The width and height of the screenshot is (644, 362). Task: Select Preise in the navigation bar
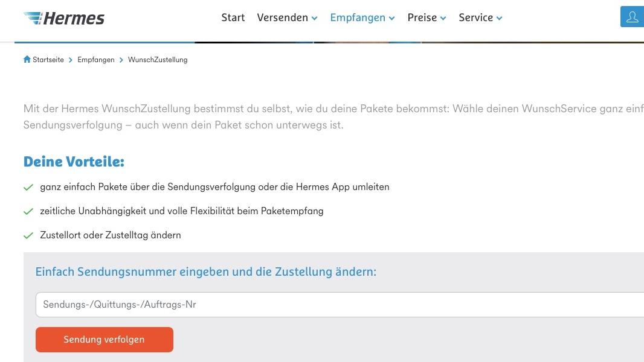point(422,17)
